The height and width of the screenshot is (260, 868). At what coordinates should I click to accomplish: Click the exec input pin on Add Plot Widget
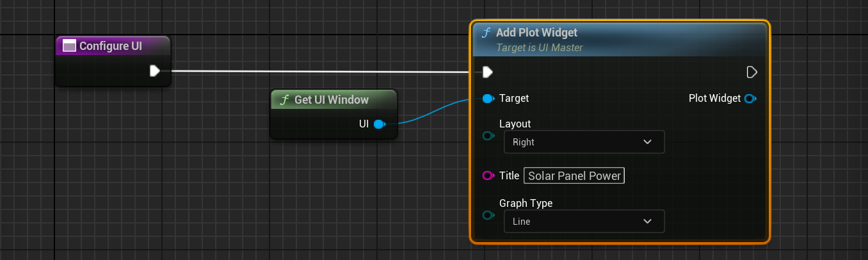tap(488, 72)
